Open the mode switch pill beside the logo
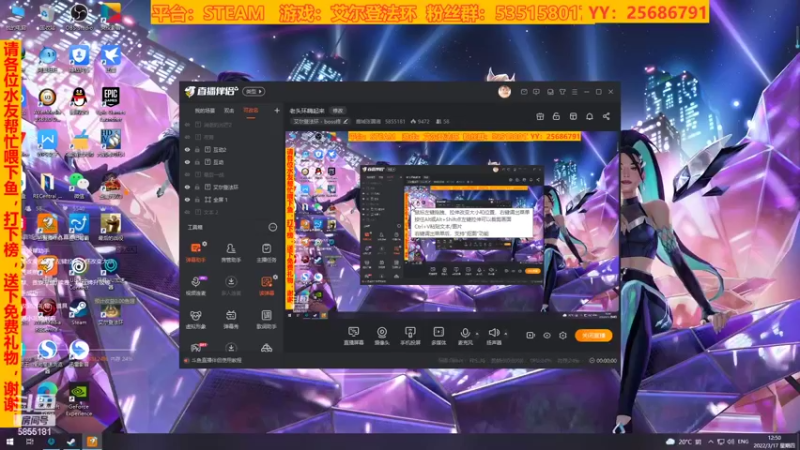The width and height of the screenshot is (800, 450). [254, 92]
